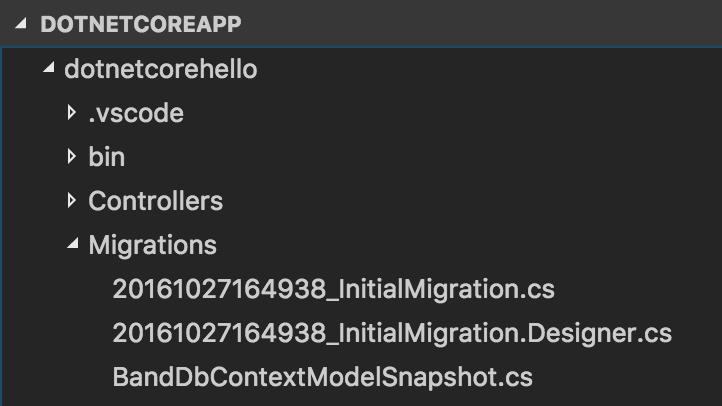
Task: Click the down-arrow icon beside Migrations
Action: pos(71,245)
